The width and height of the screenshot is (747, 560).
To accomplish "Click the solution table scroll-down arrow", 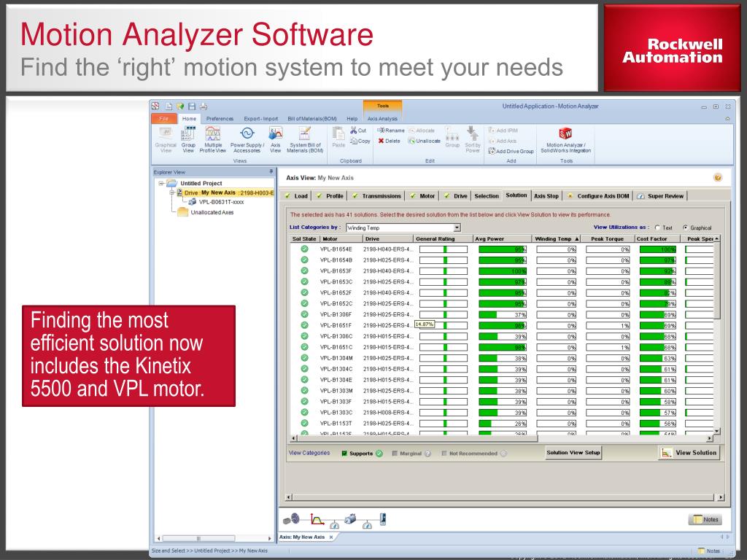I will (716, 431).
